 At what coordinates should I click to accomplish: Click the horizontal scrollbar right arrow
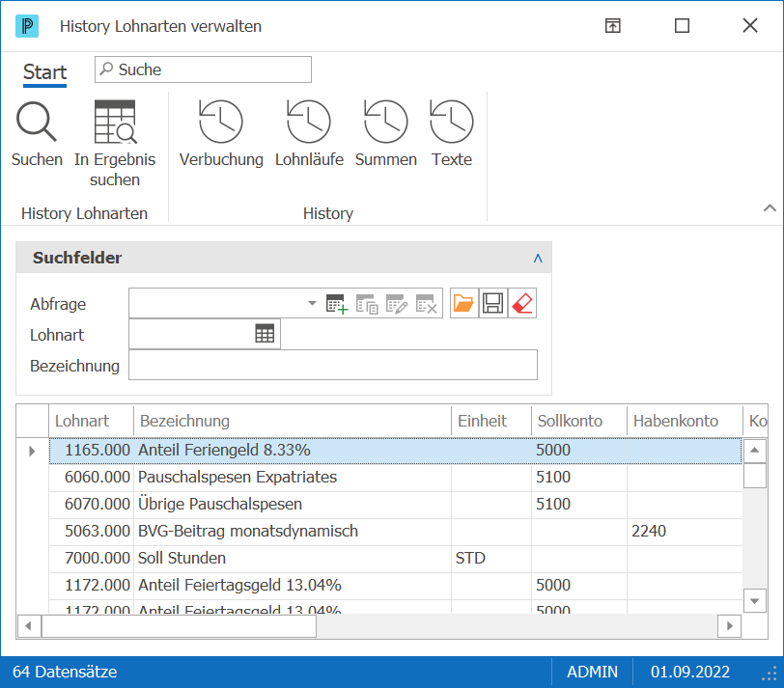(730, 625)
